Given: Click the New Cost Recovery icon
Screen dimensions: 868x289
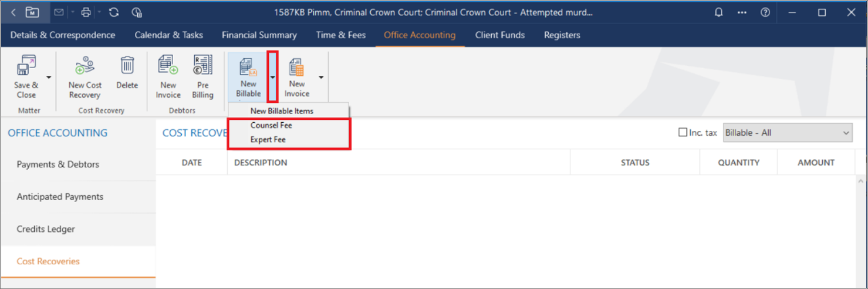Looking at the screenshot, I should tap(85, 66).
